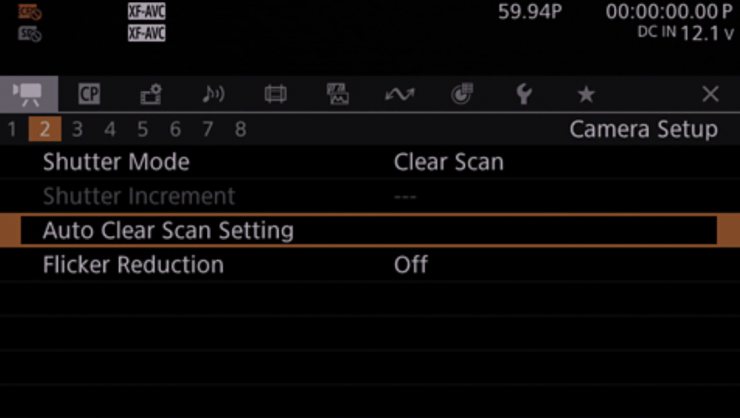Open the Camera Setup menu tab icon
Screen dimensions: 740x418
point(28,93)
